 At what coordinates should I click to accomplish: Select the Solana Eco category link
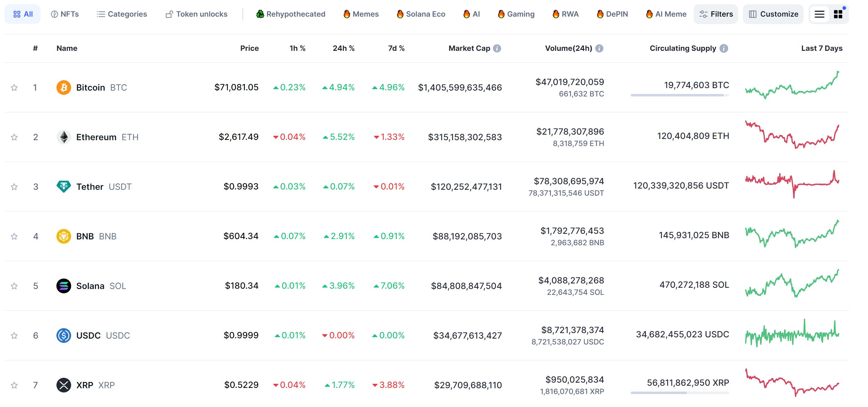[421, 14]
